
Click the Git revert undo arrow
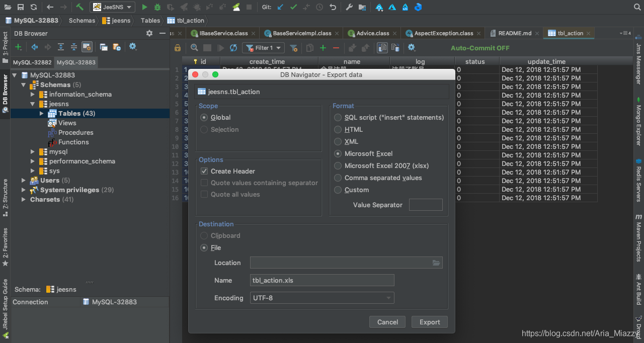click(333, 7)
